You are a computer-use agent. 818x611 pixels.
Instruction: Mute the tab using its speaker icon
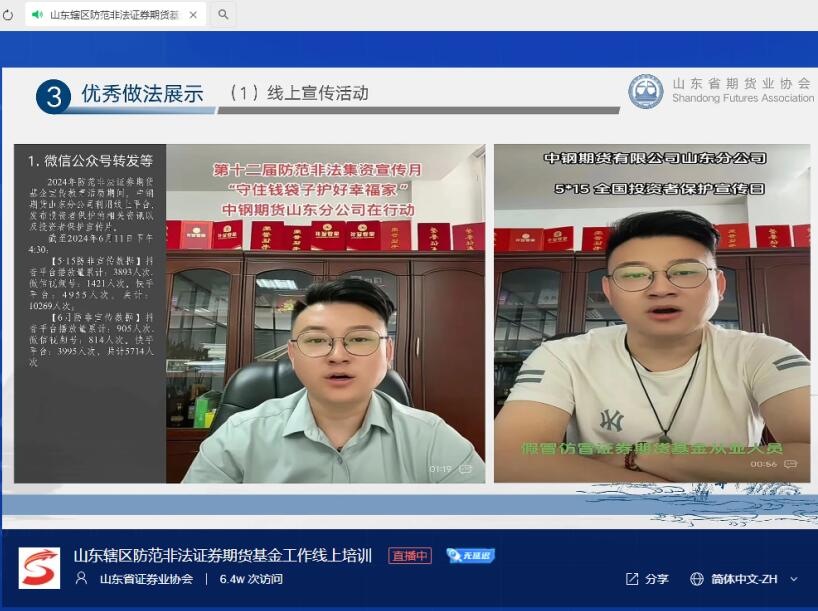(x=38, y=15)
